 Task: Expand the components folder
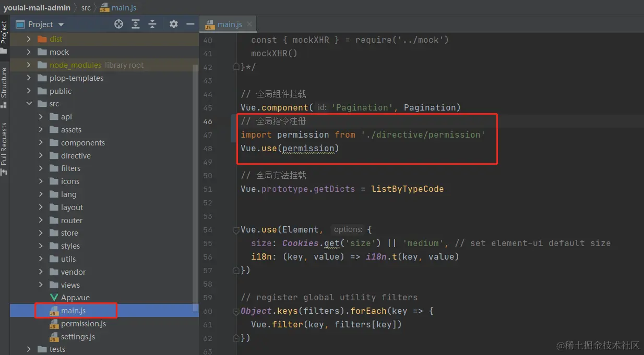click(x=41, y=142)
